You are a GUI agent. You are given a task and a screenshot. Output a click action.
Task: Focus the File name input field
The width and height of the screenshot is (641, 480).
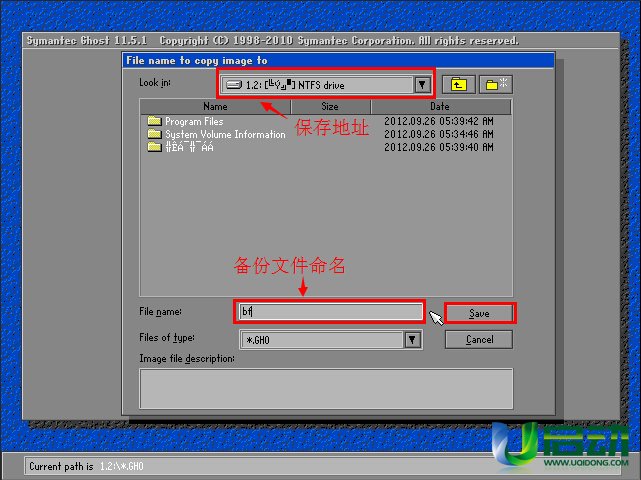pyautogui.click(x=331, y=312)
